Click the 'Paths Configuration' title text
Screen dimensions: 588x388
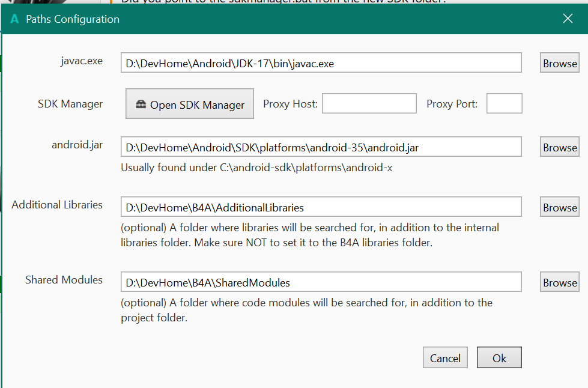tap(73, 19)
